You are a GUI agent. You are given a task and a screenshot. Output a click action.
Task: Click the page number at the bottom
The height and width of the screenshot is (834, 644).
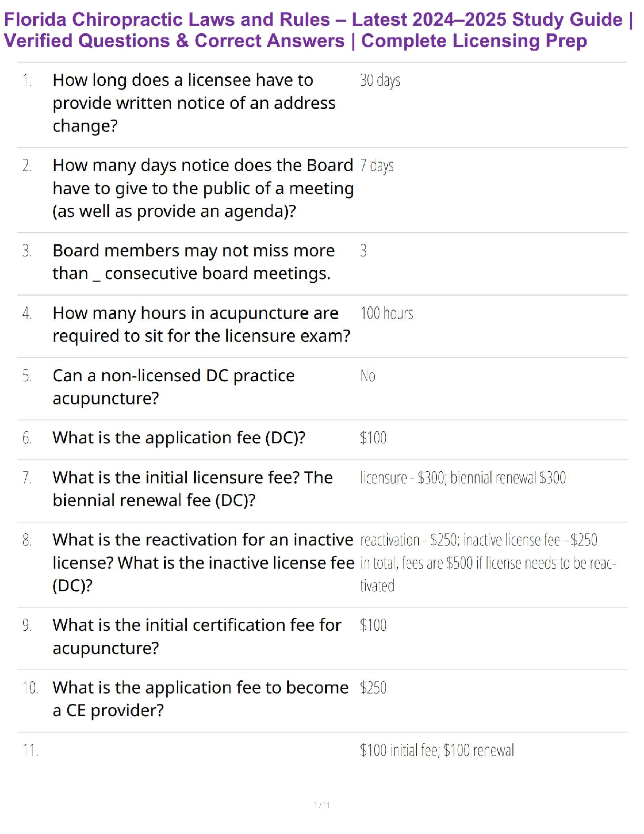pos(321,805)
